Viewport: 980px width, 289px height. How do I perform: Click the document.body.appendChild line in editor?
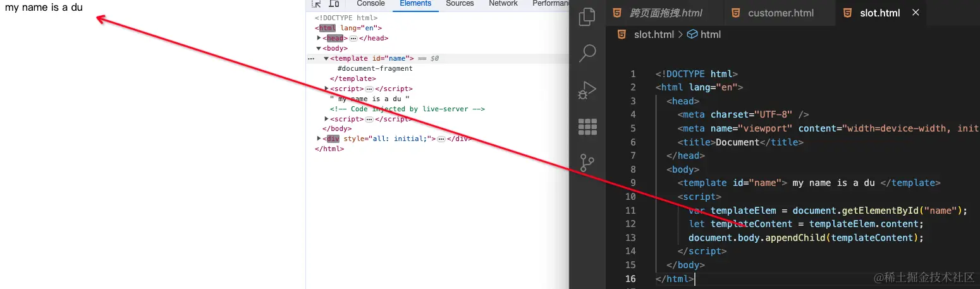pos(806,238)
